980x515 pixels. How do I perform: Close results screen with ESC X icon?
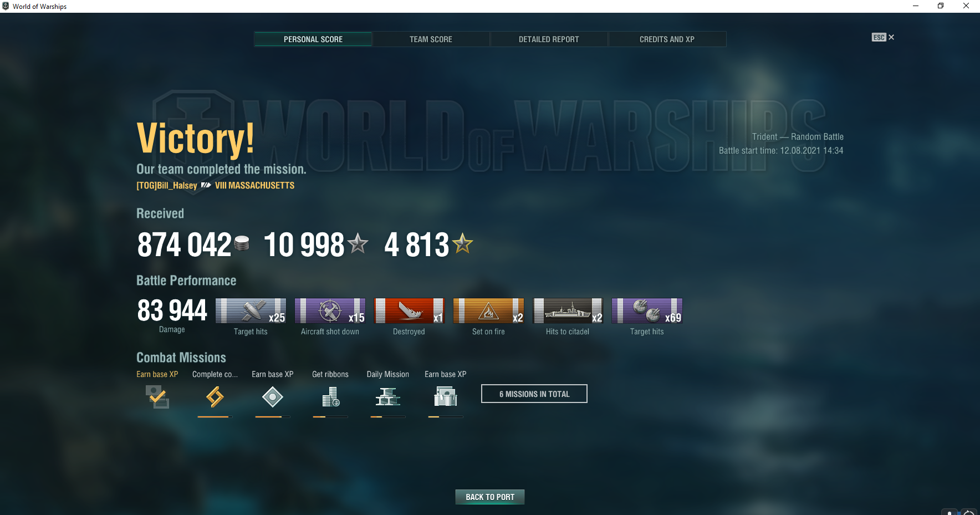(883, 37)
